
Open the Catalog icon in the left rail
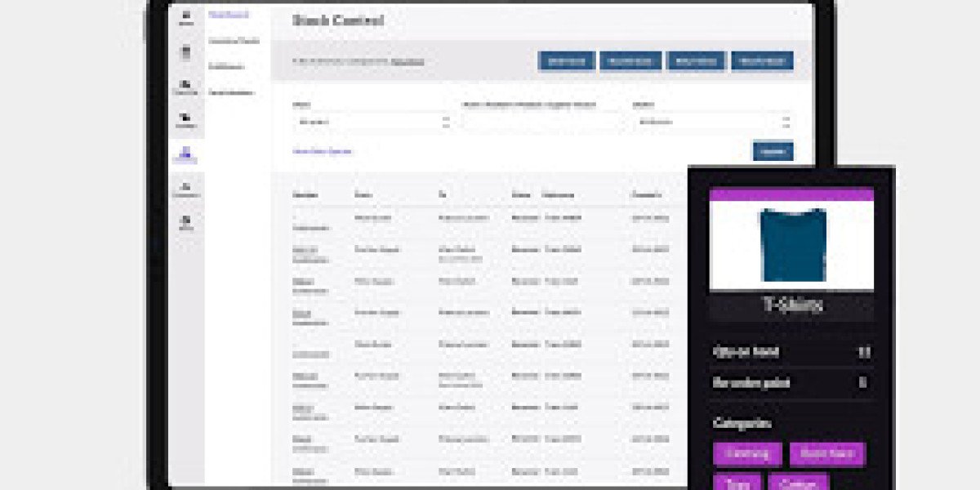coord(185,116)
